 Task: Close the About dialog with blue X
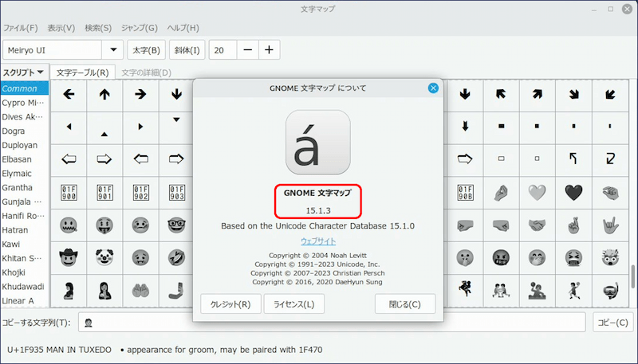(x=433, y=88)
